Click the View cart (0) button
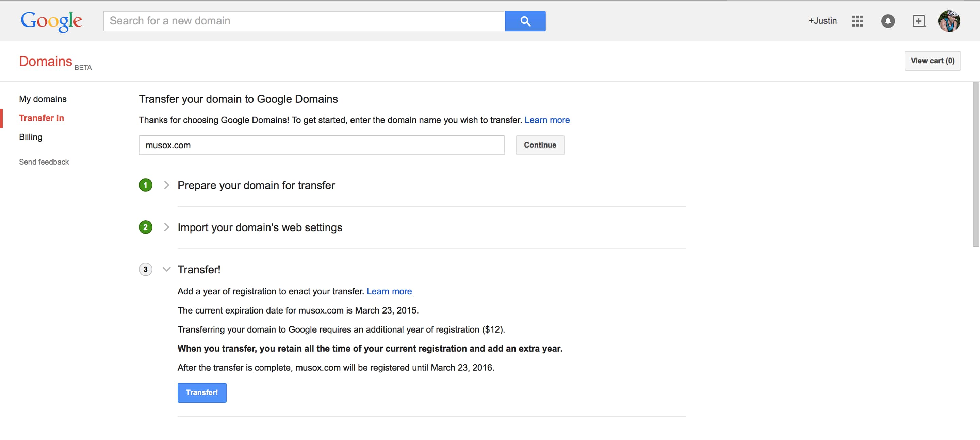Screen dimensions: 980x440 (932, 61)
